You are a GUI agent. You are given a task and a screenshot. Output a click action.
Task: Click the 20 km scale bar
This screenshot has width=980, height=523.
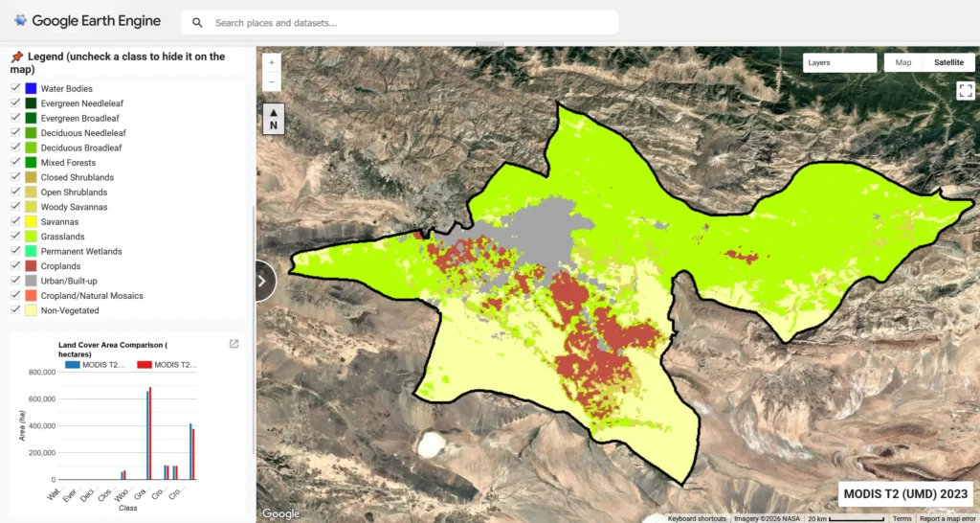846,518
